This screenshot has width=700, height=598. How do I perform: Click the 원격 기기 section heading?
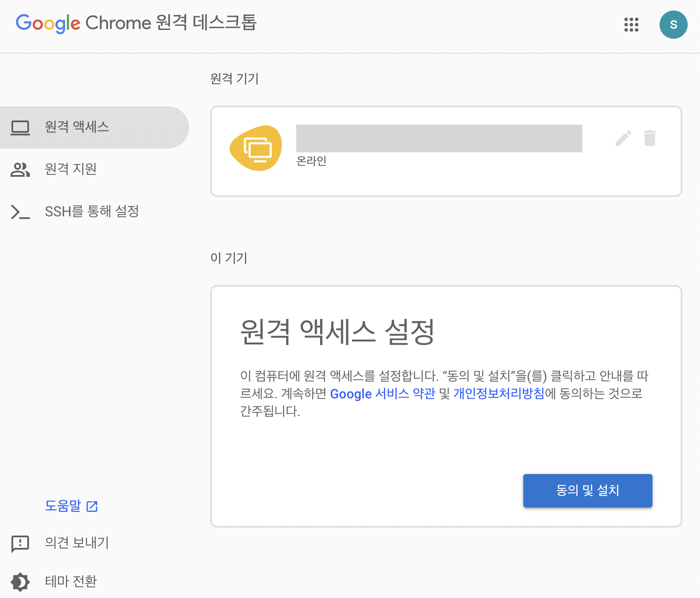click(234, 79)
